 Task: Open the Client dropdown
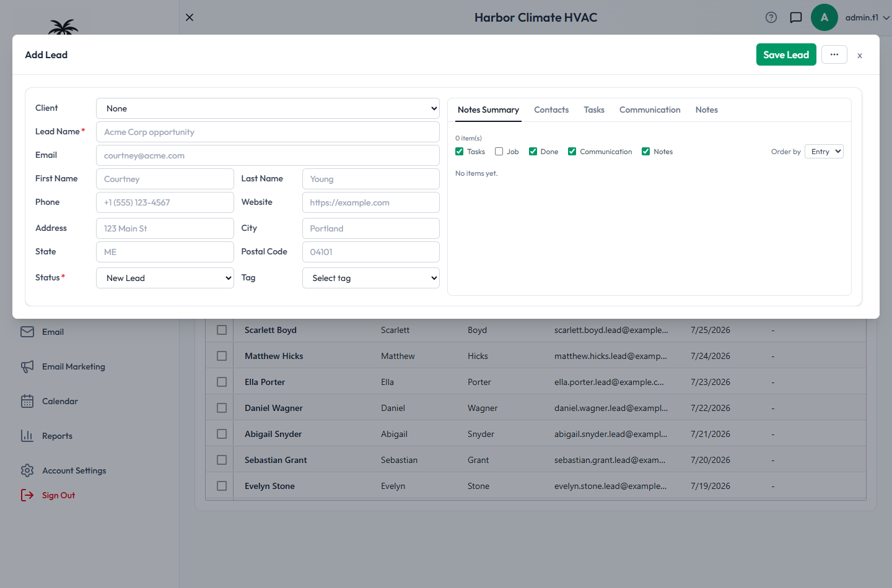click(x=268, y=108)
